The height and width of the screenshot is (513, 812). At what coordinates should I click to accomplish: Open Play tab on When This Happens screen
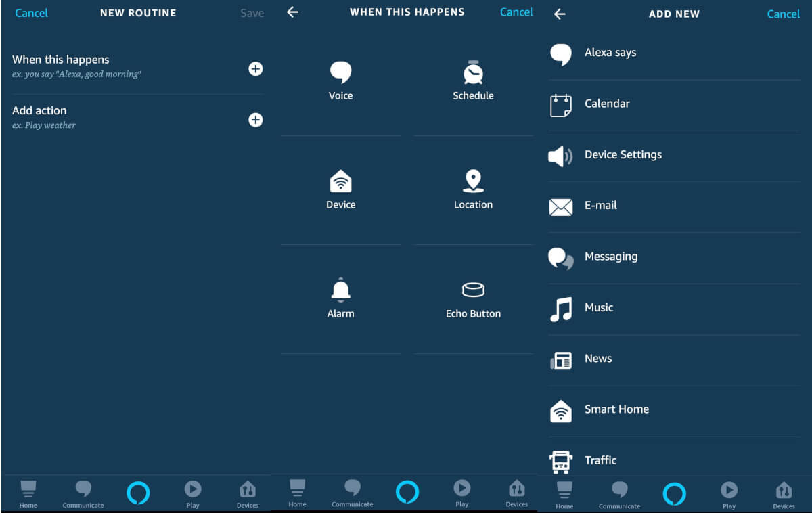pyautogui.click(x=462, y=492)
